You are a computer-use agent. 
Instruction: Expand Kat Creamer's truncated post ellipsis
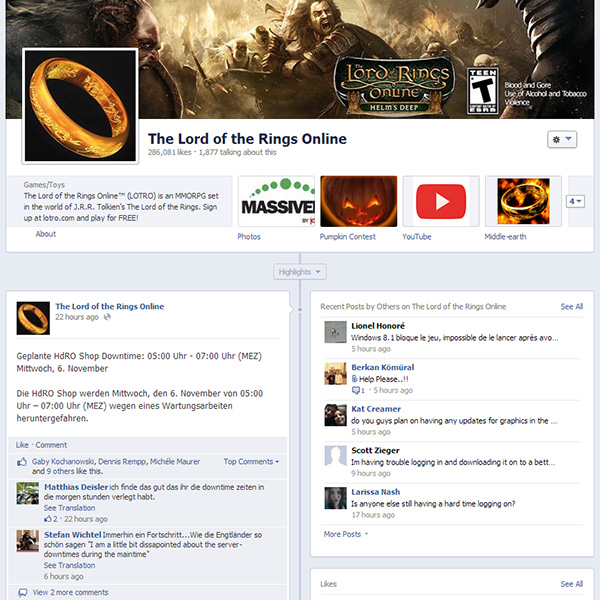pyautogui.click(x=554, y=422)
